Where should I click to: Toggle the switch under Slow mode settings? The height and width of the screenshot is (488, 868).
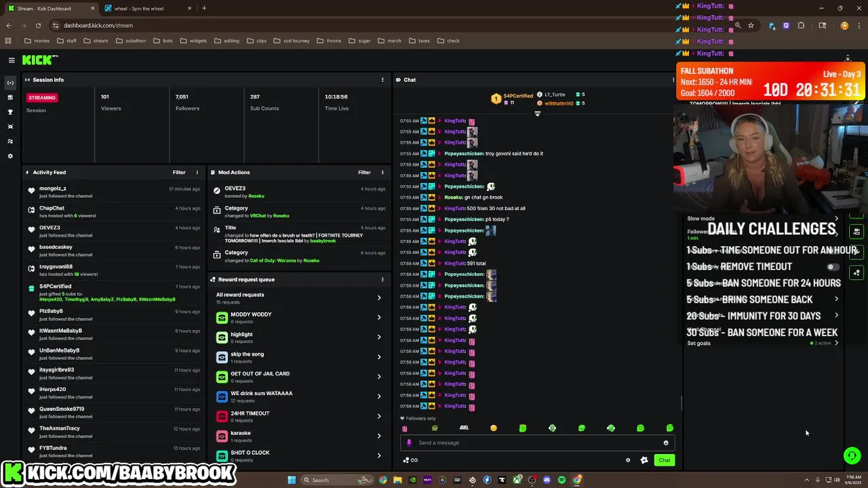[x=832, y=267]
